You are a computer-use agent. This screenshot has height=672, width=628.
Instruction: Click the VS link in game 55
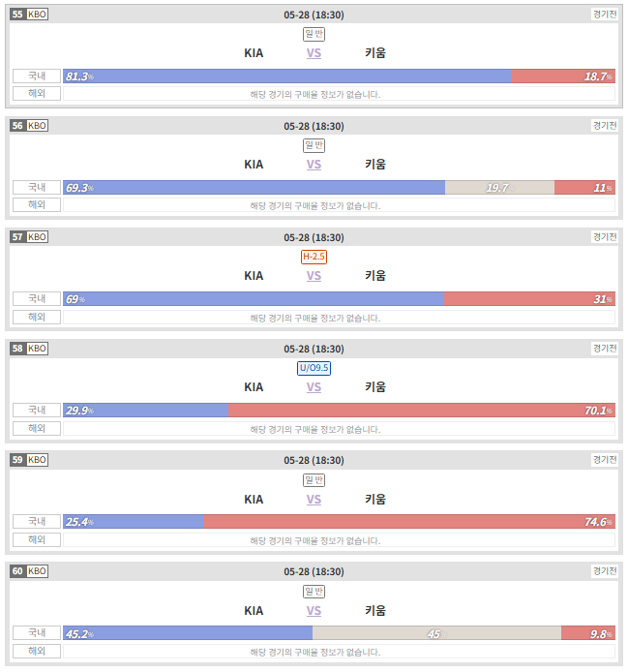[x=314, y=53]
